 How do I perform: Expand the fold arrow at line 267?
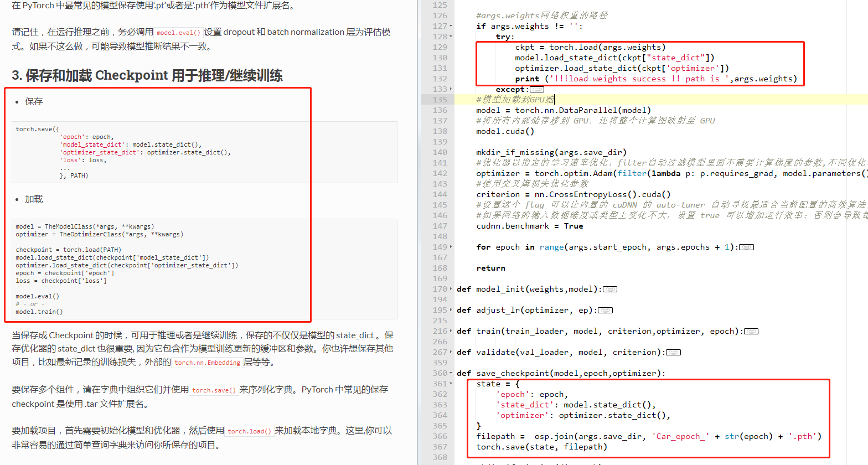click(451, 352)
